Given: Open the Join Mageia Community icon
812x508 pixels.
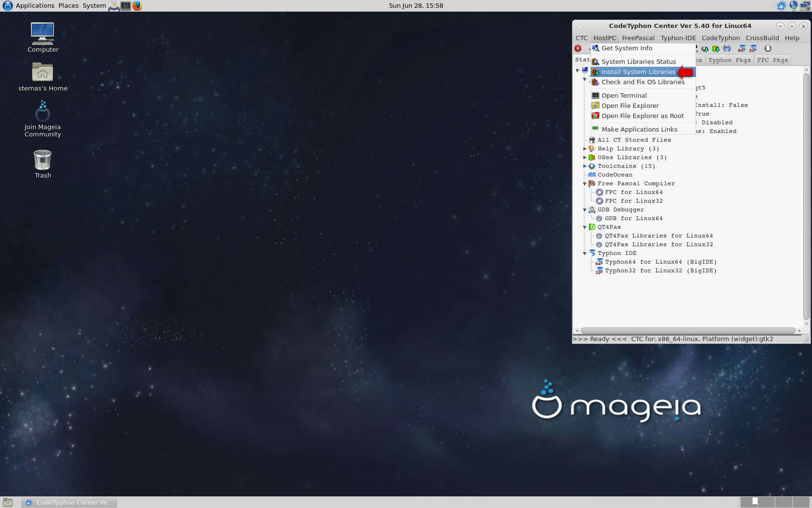Looking at the screenshot, I should 43,111.
